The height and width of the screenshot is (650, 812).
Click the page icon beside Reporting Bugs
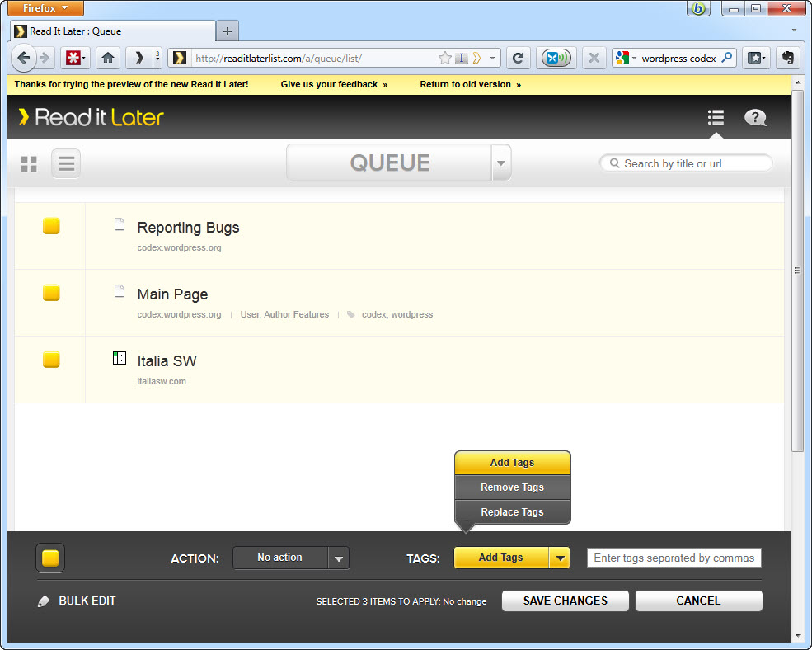coord(120,224)
